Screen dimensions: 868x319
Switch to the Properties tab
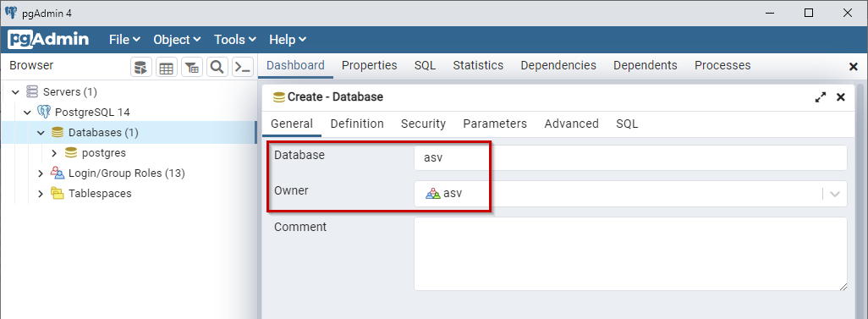click(369, 65)
